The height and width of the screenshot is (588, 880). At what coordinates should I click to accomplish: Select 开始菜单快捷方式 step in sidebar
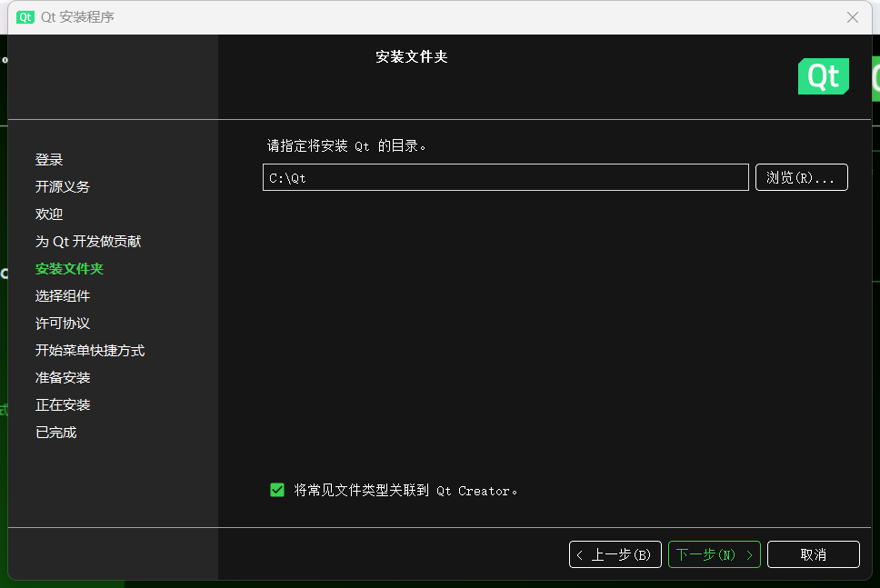point(90,351)
